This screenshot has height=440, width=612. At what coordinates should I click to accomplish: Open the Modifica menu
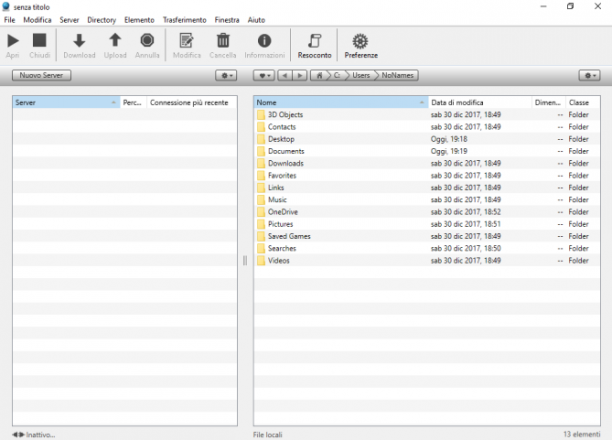coord(37,20)
